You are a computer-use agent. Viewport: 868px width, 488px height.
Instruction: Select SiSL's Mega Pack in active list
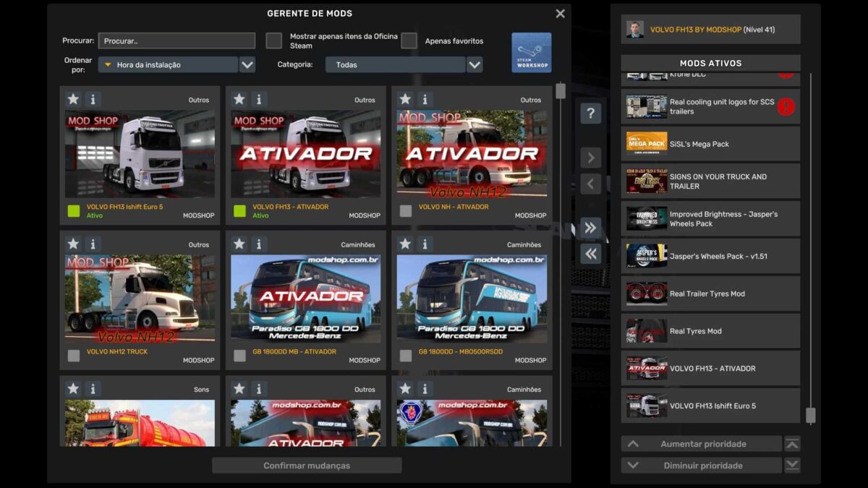tap(710, 144)
